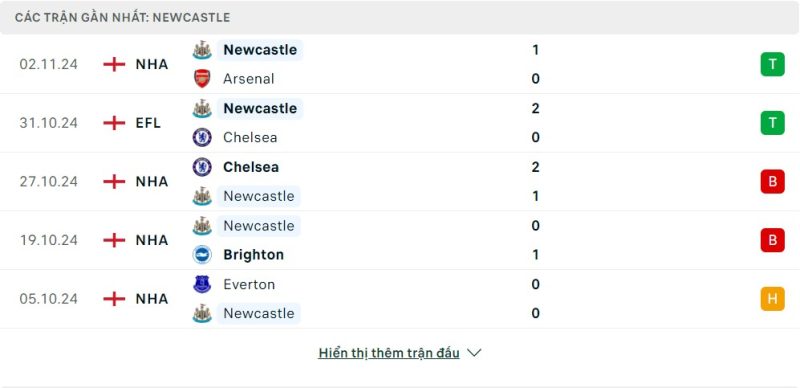The height and width of the screenshot is (388, 800).
Task: Select Brighton team name
Action: [x=254, y=254]
